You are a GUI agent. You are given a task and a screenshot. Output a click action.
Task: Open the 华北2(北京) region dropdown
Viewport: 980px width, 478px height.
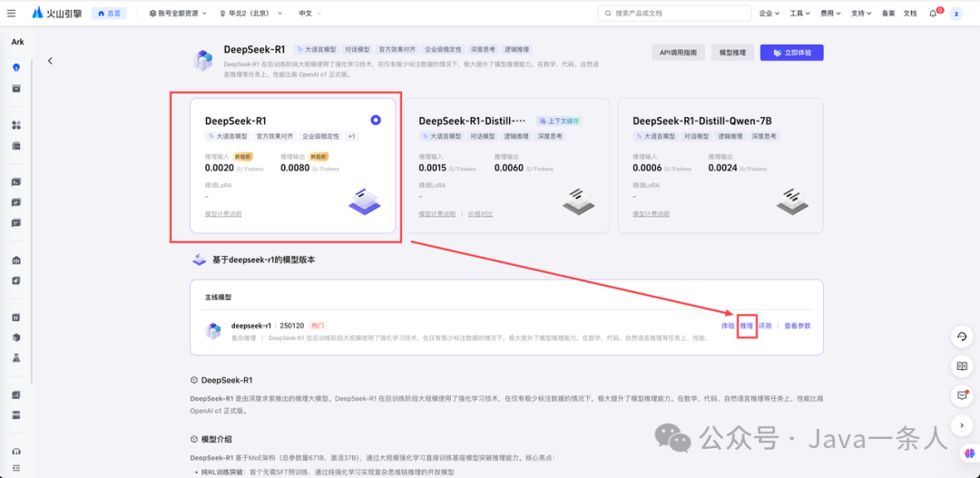click(250, 13)
